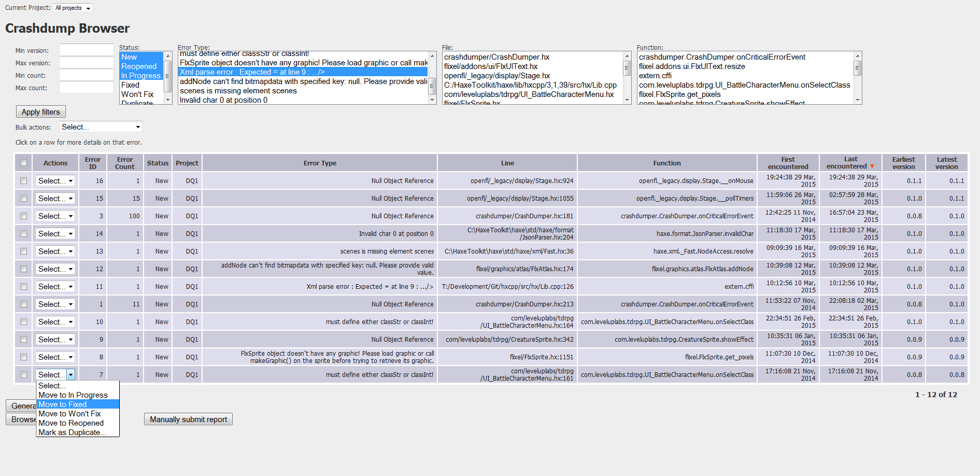Screen dimensions: 980x476
Task: Click the Project column header
Action: click(187, 163)
